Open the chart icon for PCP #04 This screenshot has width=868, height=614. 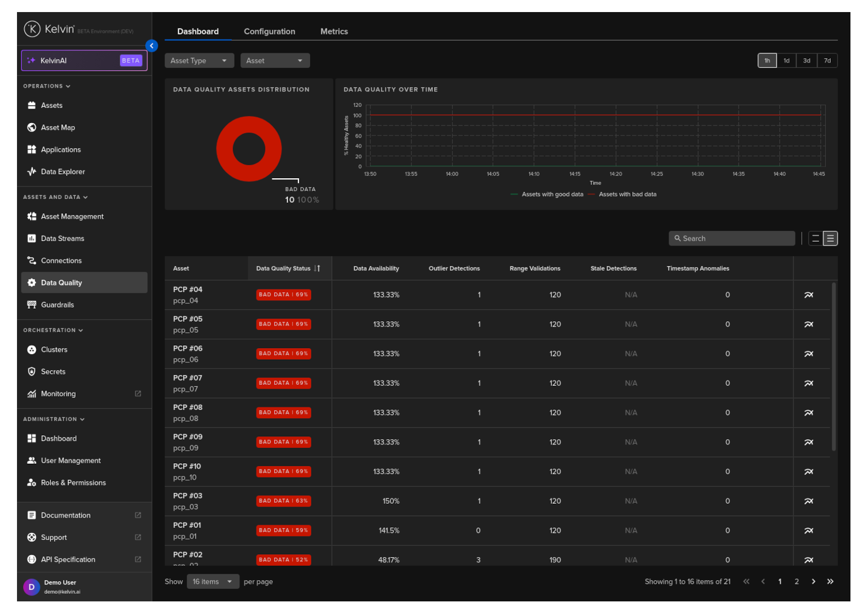pyautogui.click(x=808, y=295)
